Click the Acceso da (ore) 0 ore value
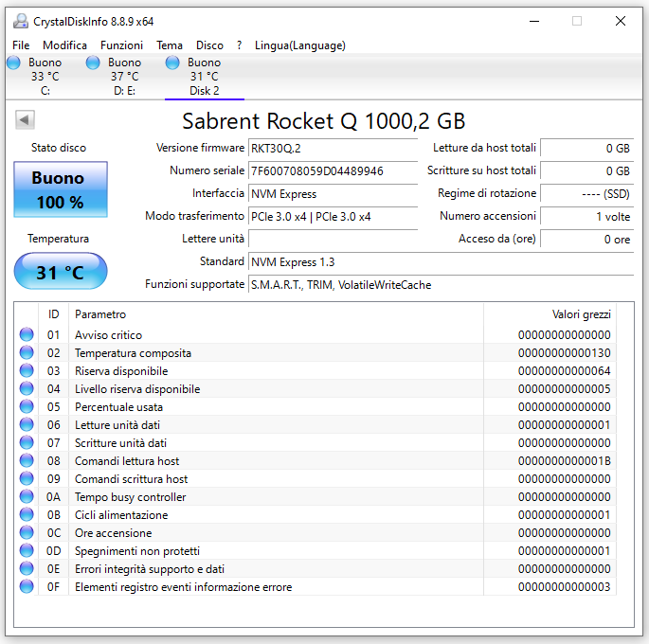This screenshot has width=649, height=644. (x=586, y=240)
